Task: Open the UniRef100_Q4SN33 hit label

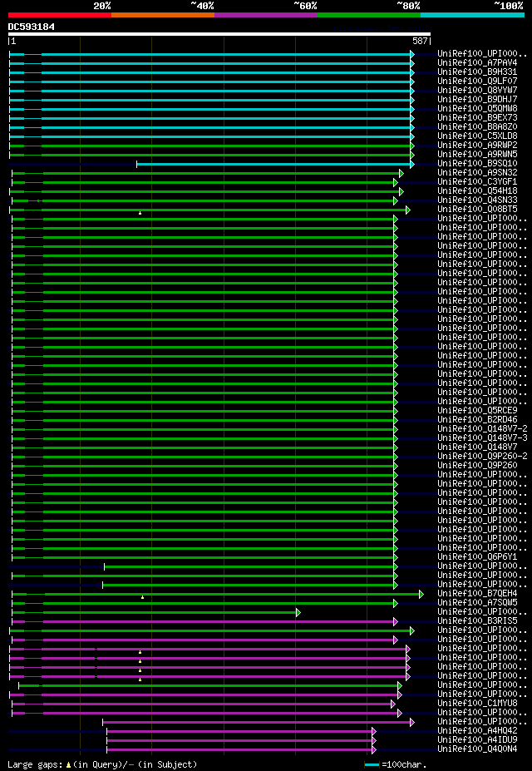Action: coord(477,200)
